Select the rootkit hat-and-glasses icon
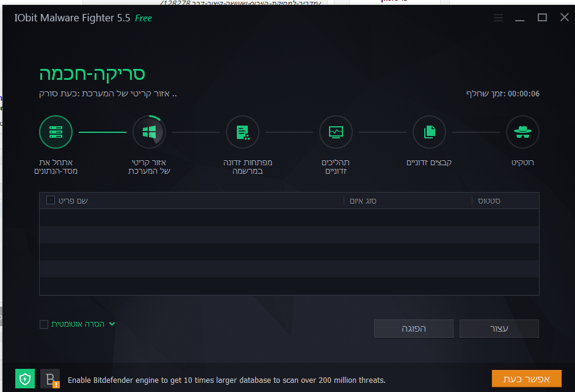 pyautogui.click(x=523, y=132)
